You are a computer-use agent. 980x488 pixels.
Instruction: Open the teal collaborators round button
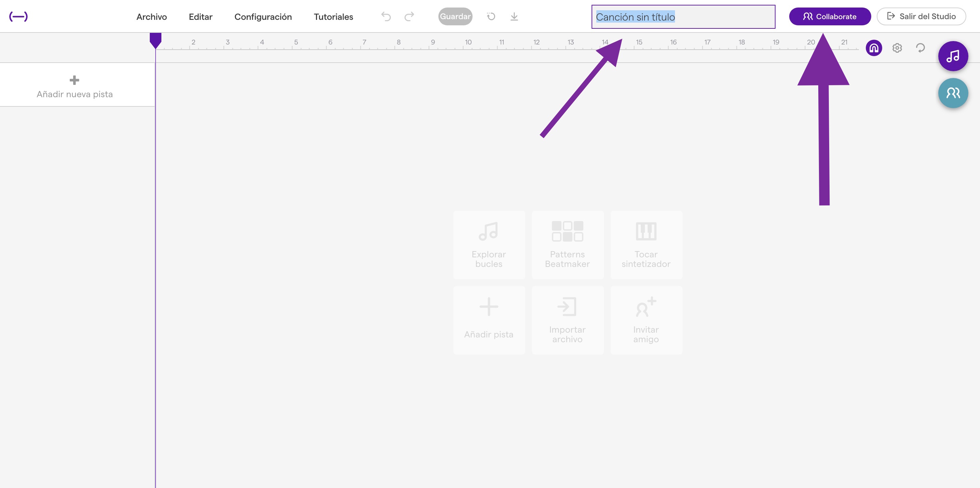pyautogui.click(x=953, y=93)
